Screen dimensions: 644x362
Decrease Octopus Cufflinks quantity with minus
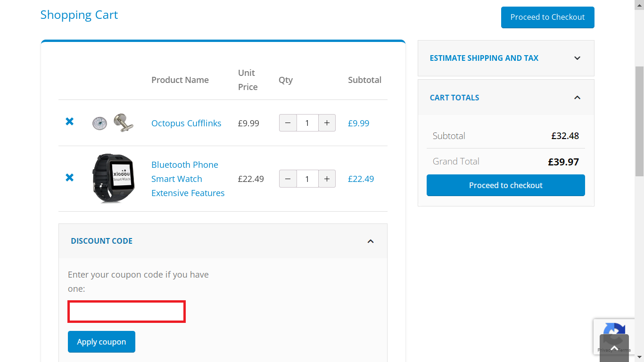(288, 123)
